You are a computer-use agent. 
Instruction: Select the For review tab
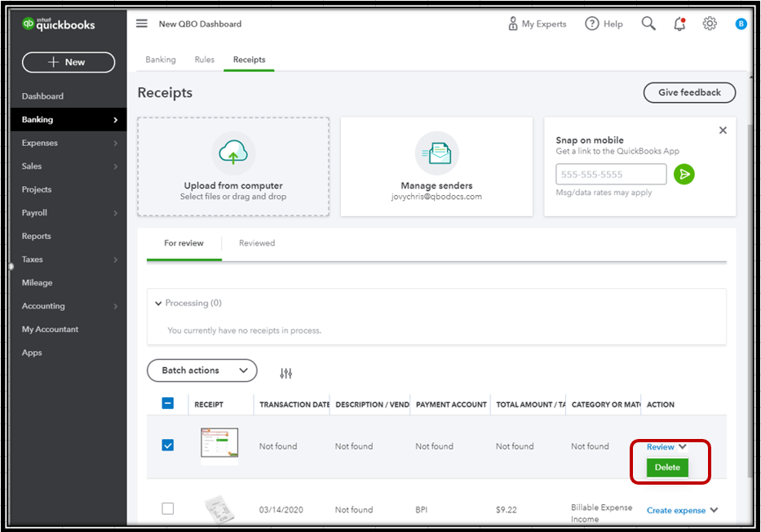pyautogui.click(x=184, y=243)
